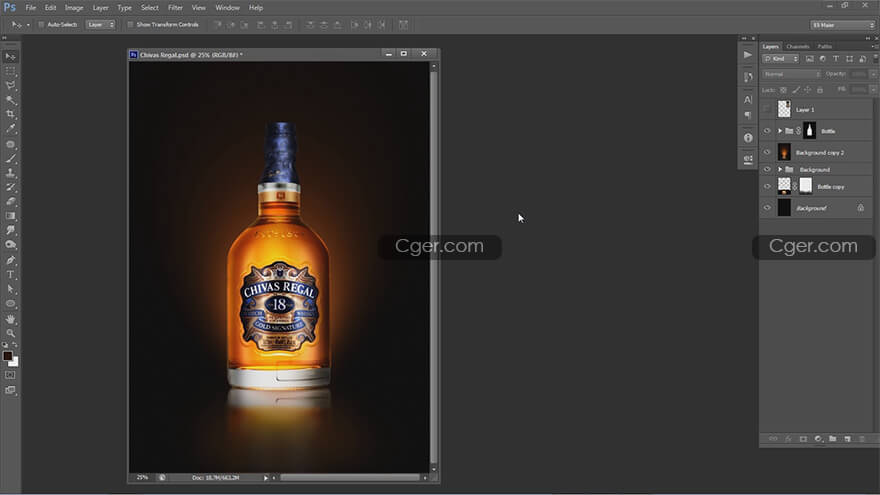Image resolution: width=880 pixels, height=495 pixels.
Task: Choose the Eraser tool
Action: coord(10,201)
